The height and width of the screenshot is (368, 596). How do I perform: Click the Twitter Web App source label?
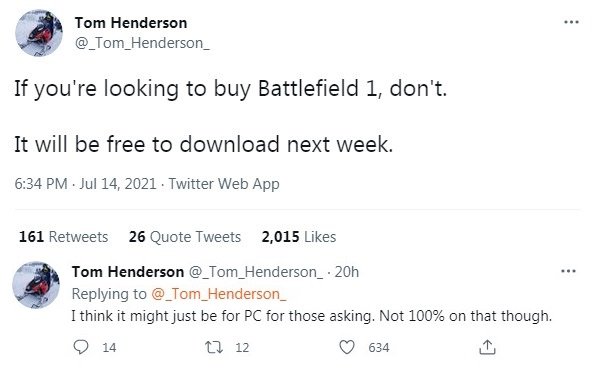(224, 184)
